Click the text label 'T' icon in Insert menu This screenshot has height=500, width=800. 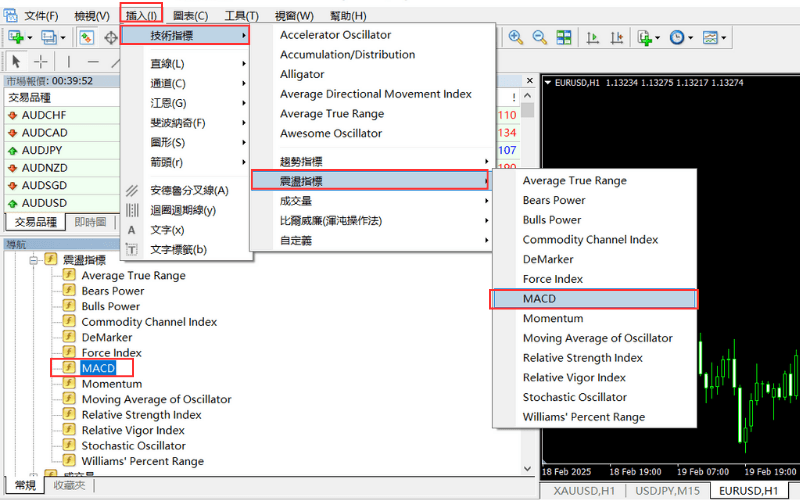[132, 249]
